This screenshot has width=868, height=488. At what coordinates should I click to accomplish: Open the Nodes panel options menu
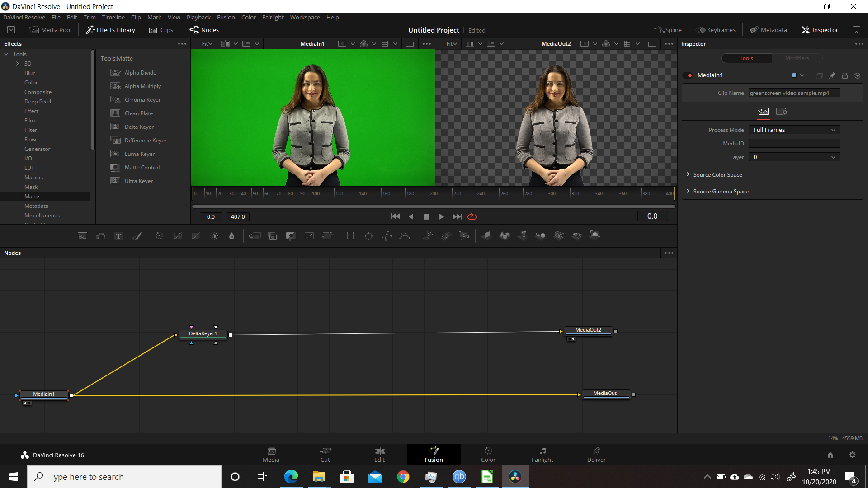click(669, 253)
